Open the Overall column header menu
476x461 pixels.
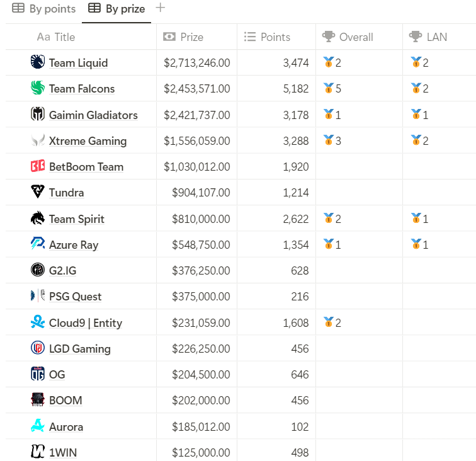click(359, 37)
